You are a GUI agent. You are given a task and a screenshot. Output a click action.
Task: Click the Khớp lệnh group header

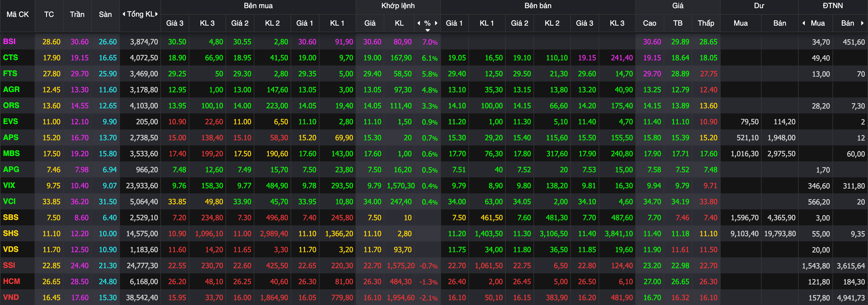(x=398, y=6)
